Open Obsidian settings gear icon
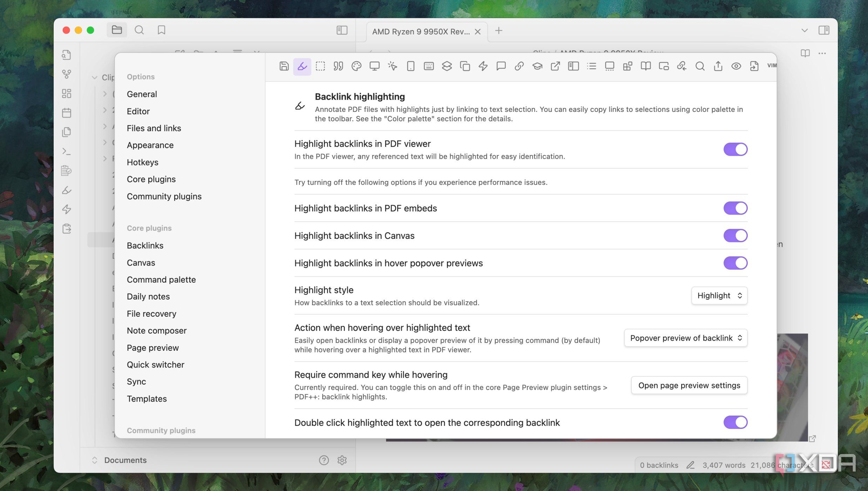Viewport: 868px width, 491px height. tap(342, 460)
